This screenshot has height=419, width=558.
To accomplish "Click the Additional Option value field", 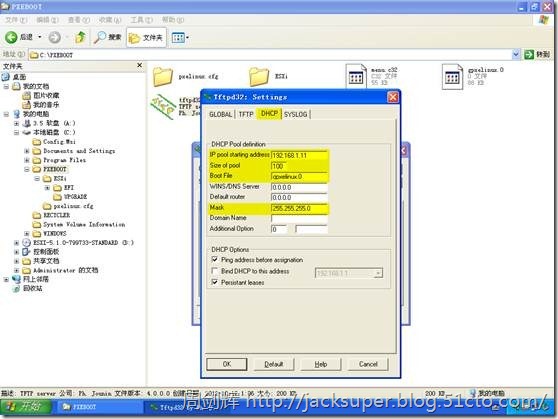I will pyautogui.click(x=311, y=229).
